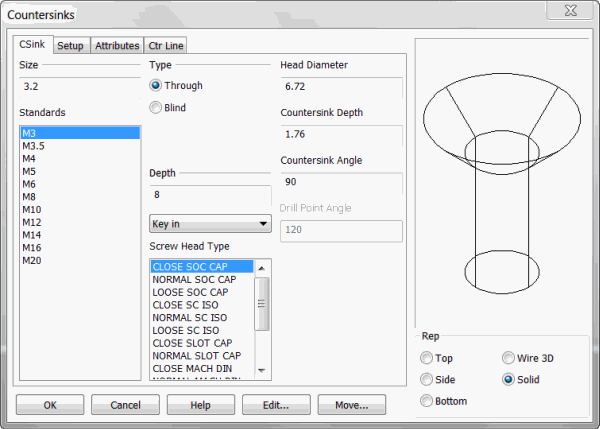Select M4 in Standards list
600x429 pixels.
click(x=80, y=158)
